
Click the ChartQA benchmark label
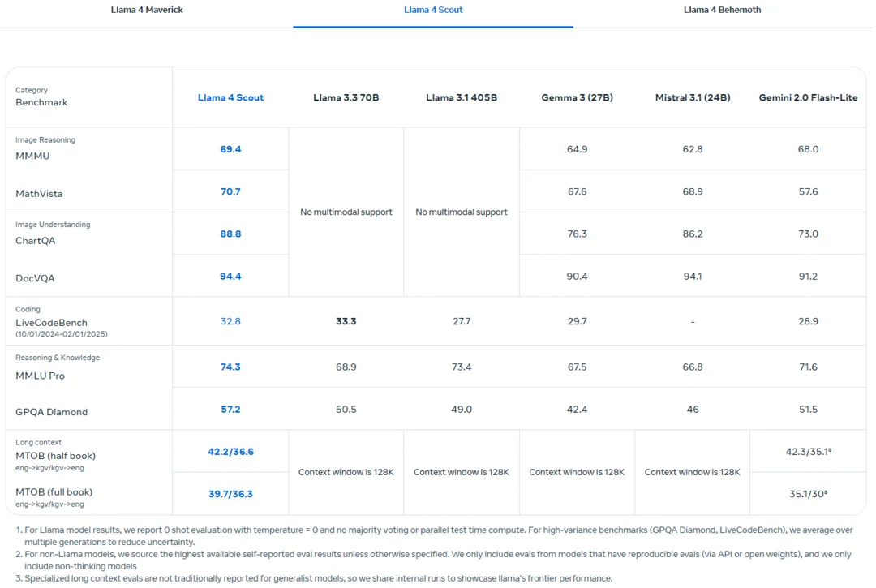point(35,241)
